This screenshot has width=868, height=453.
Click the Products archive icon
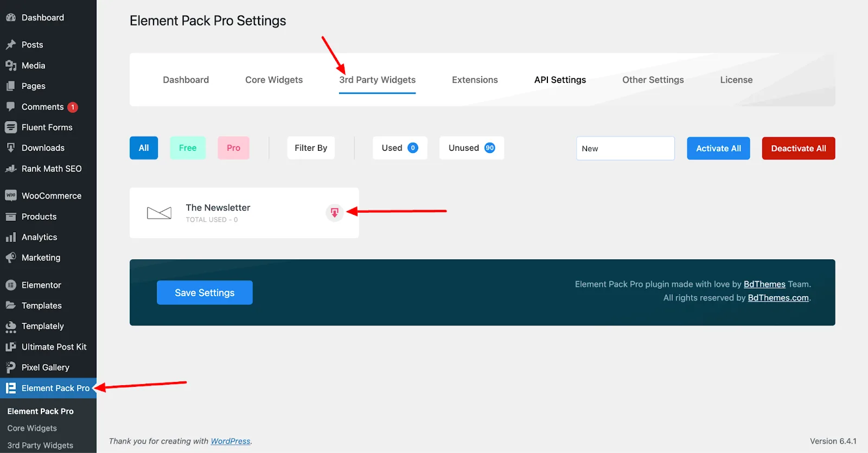point(11,216)
